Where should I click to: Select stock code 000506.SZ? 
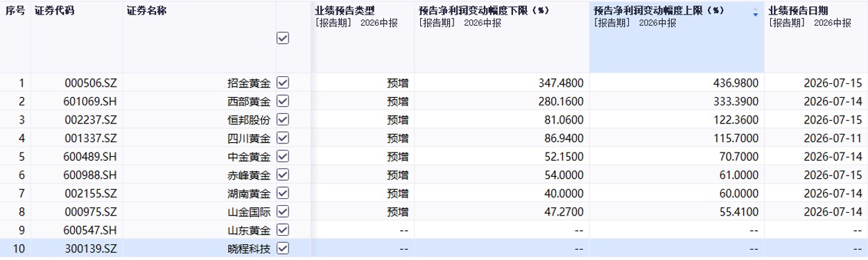point(91,83)
